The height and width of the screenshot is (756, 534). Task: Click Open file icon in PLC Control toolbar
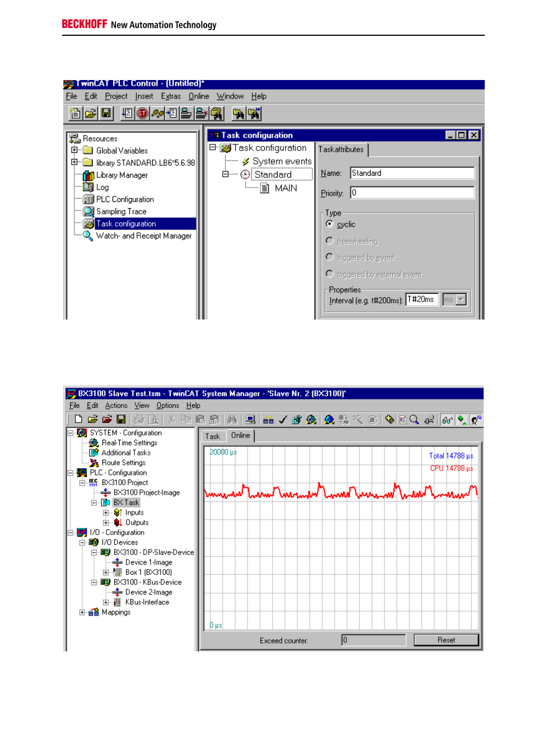tap(90, 114)
